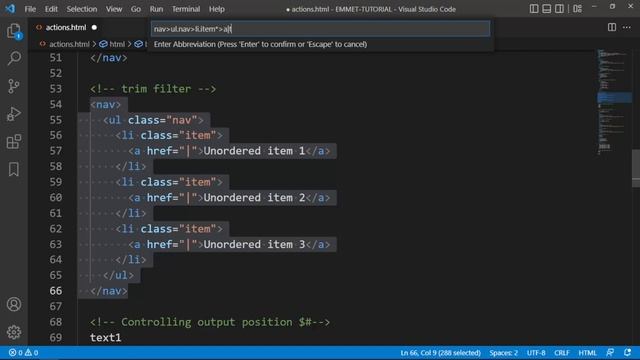Open the Bookmarks view icon
The image size is (640, 360).
[x=14, y=169]
